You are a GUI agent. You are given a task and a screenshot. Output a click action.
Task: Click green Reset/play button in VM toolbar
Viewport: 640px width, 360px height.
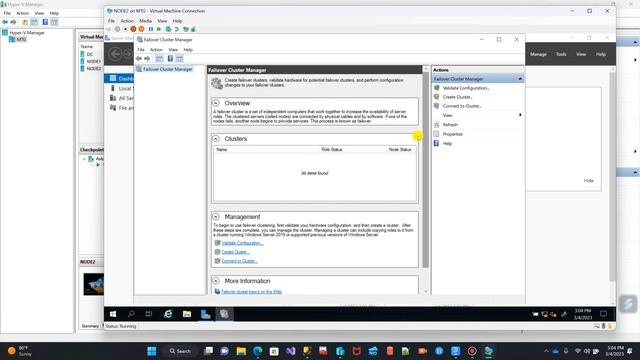pos(159,29)
